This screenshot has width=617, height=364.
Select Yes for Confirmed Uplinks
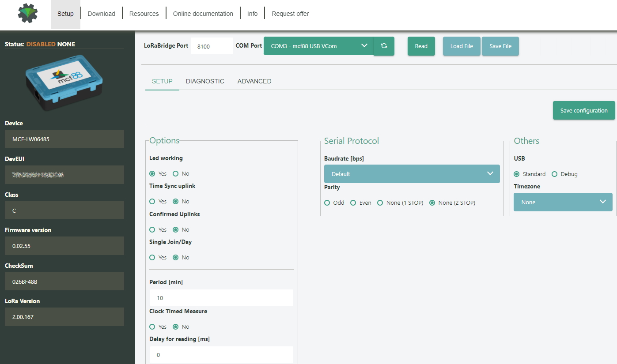coord(152,230)
